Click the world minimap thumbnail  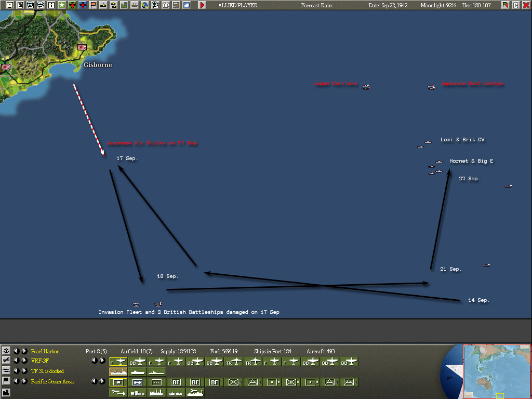(497, 371)
